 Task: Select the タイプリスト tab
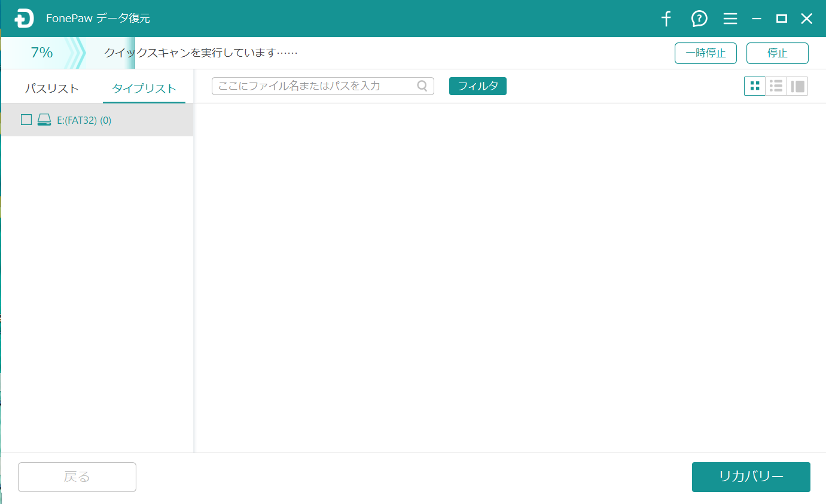(x=144, y=88)
